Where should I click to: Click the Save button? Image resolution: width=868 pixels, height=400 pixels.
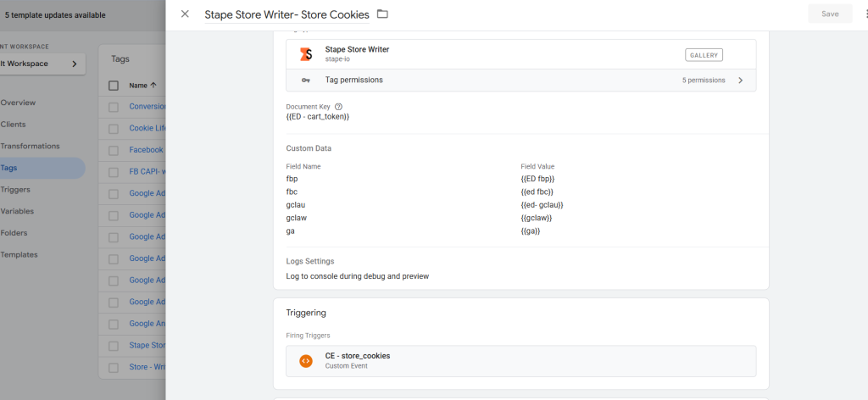coord(830,14)
